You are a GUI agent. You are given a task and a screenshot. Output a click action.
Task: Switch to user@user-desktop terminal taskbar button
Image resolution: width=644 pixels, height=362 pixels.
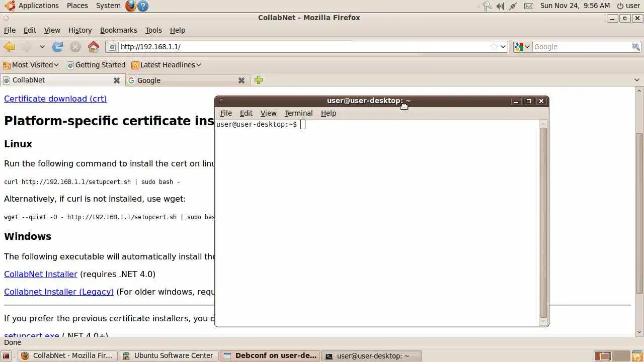(371, 355)
